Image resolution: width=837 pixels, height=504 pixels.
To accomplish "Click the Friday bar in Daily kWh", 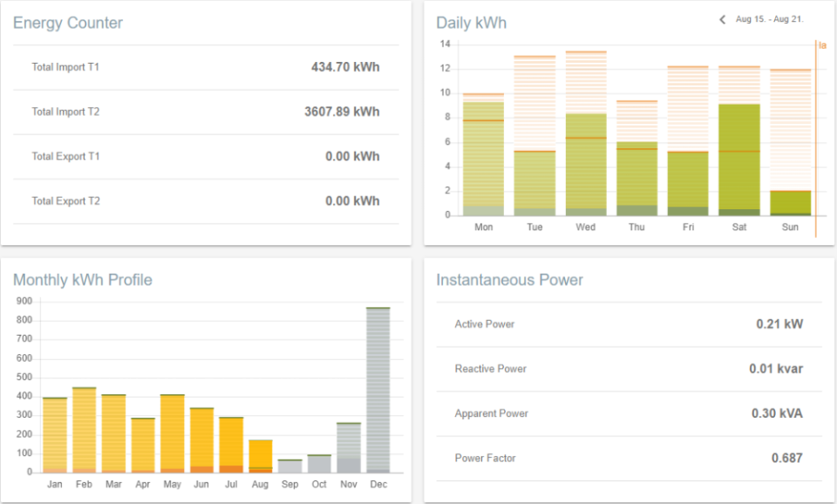I will point(688,184).
